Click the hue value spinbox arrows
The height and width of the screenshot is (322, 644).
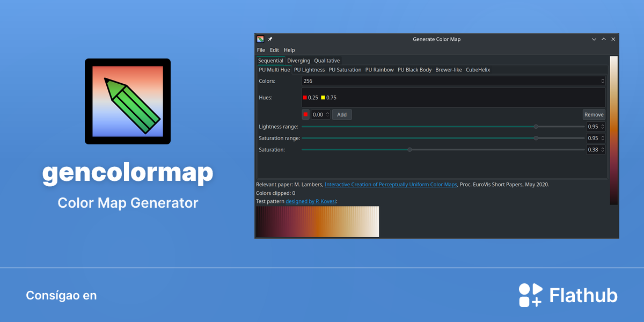tap(327, 114)
